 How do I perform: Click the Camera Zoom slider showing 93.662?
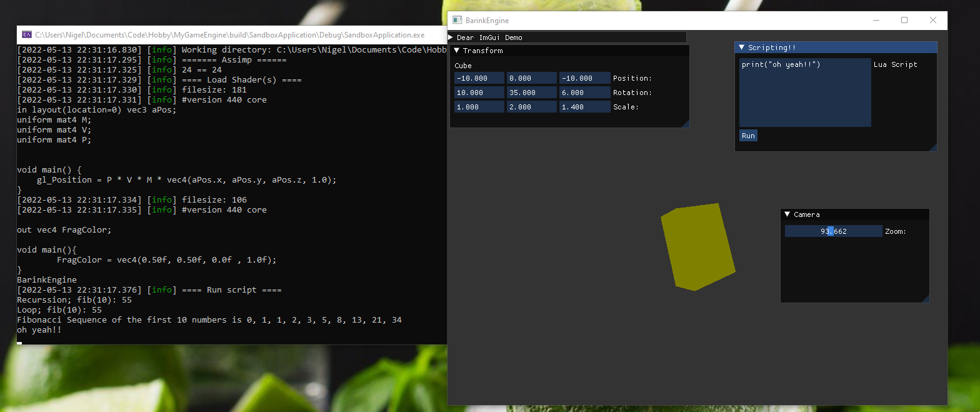click(834, 231)
